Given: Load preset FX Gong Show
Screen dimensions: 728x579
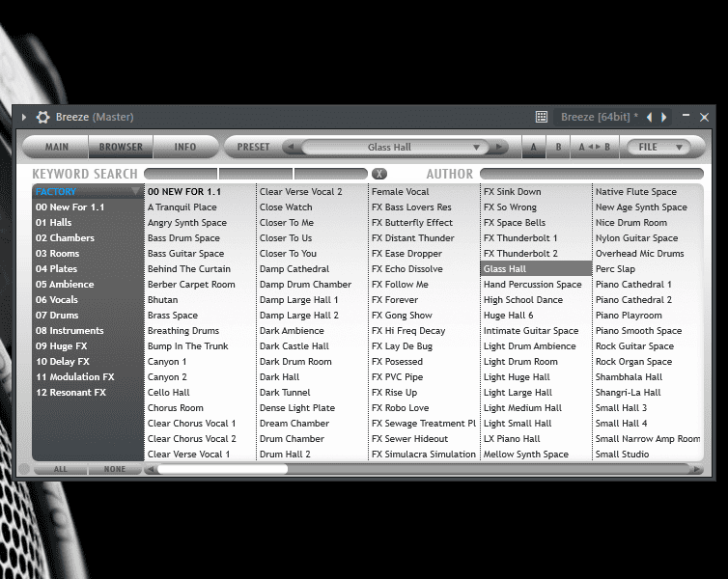Looking at the screenshot, I should (x=402, y=316).
